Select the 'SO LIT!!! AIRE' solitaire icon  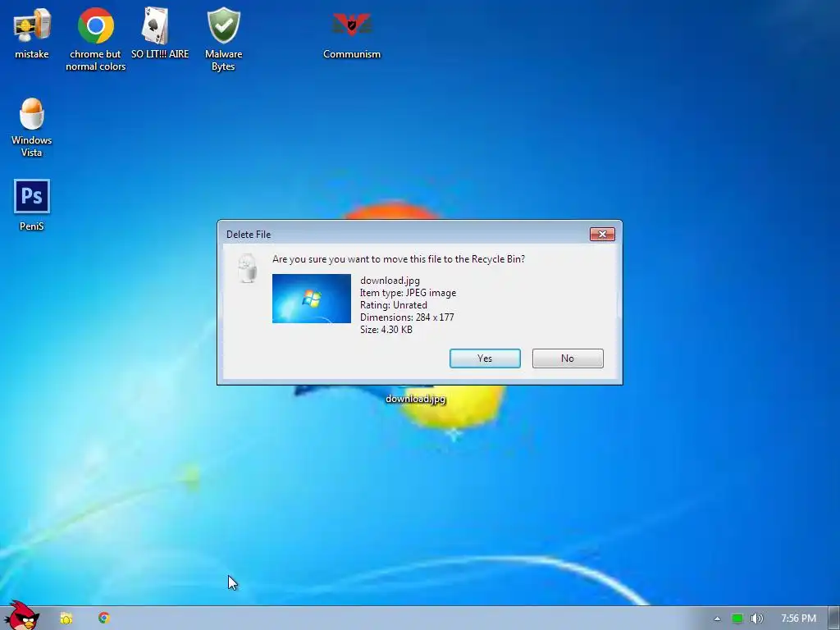[160, 33]
